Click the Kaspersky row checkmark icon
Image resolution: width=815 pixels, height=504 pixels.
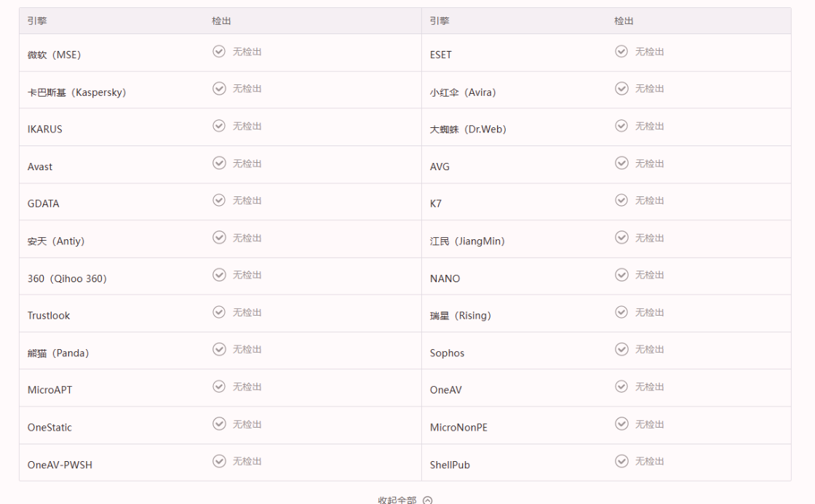coord(219,88)
